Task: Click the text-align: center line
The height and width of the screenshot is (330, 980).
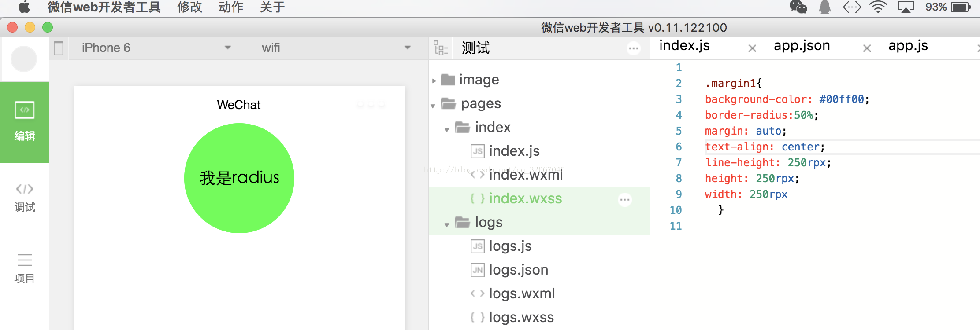Action: tap(765, 147)
